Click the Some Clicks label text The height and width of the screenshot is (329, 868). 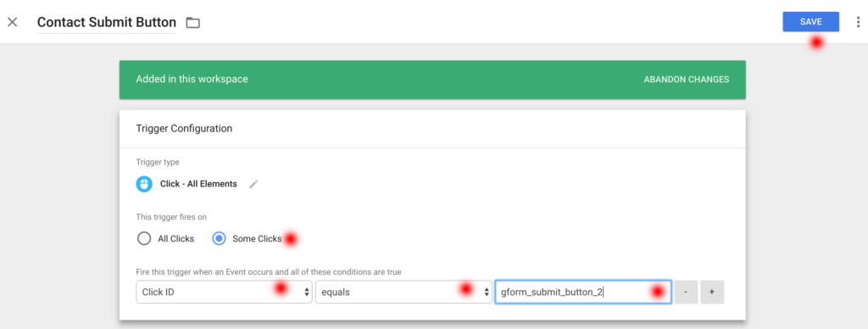click(257, 239)
